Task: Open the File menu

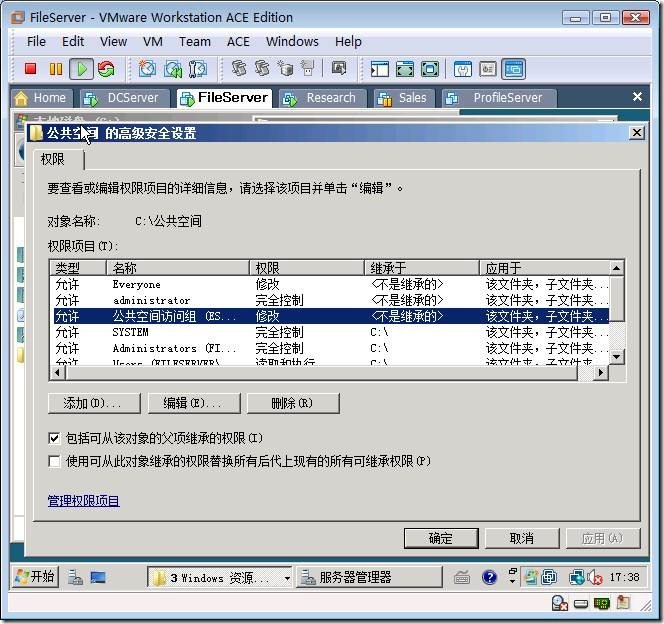Action: [x=36, y=41]
